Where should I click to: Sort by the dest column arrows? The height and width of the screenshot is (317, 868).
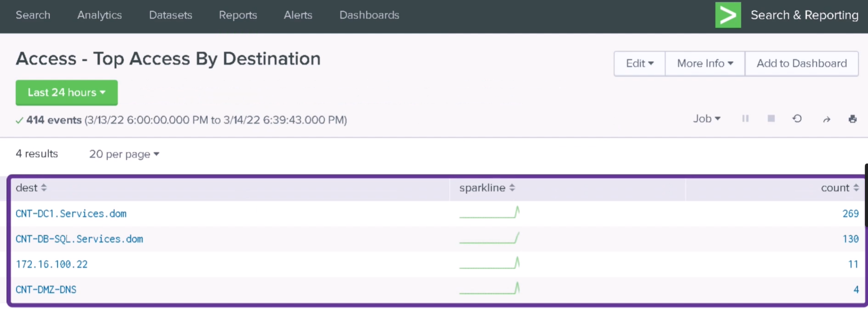pyautogui.click(x=44, y=188)
